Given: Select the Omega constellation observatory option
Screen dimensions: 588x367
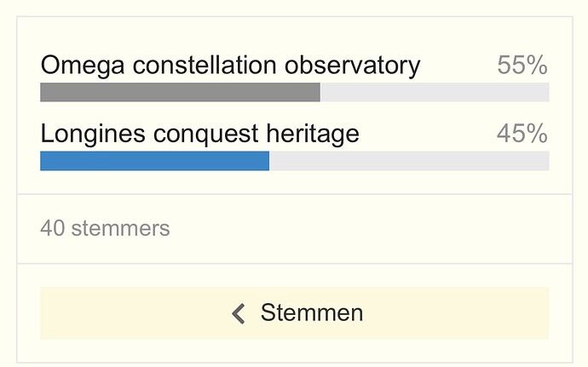Looking at the screenshot, I should tap(230, 66).
